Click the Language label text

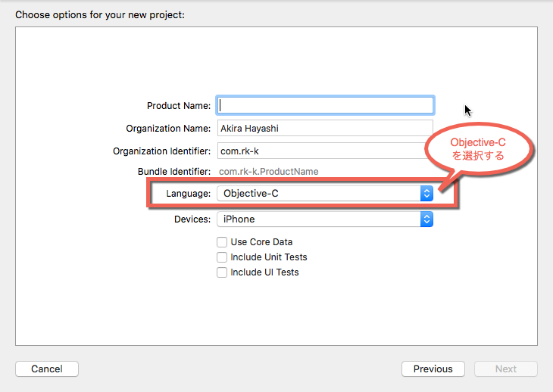(x=189, y=194)
